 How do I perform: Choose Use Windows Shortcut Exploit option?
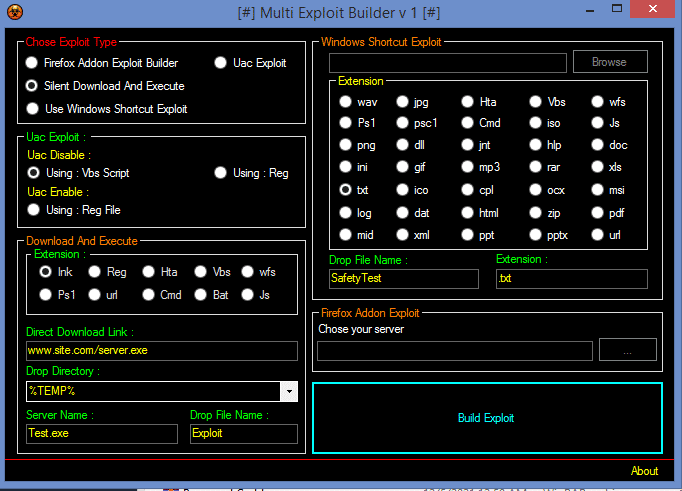point(33,108)
